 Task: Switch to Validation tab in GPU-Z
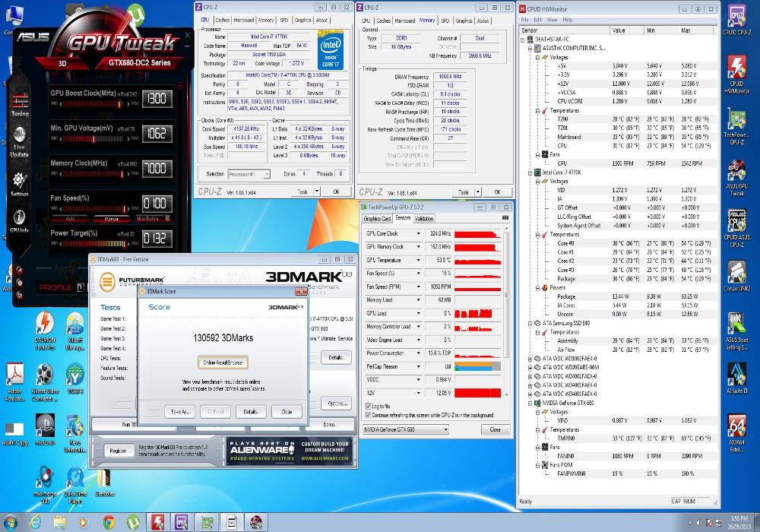pos(423,219)
